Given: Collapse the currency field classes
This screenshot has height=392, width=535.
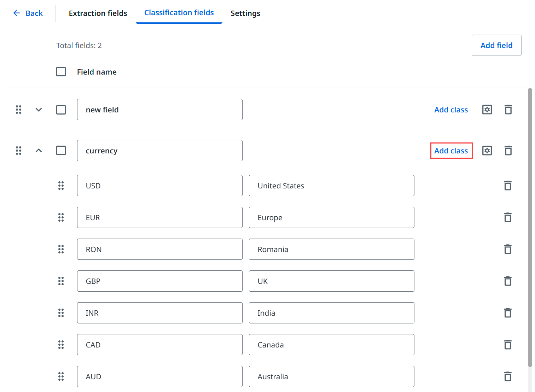Looking at the screenshot, I should coord(39,151).
